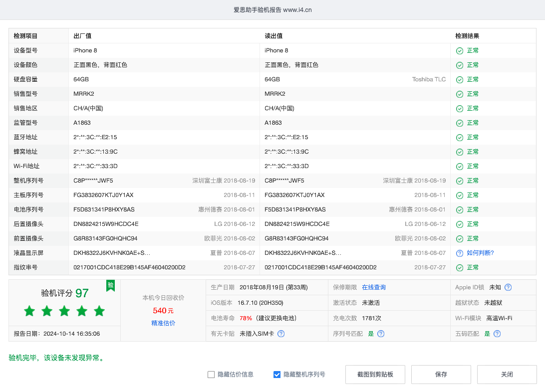
Task: Click the Toshiba TLC label
Action: [x=429, y=79]
